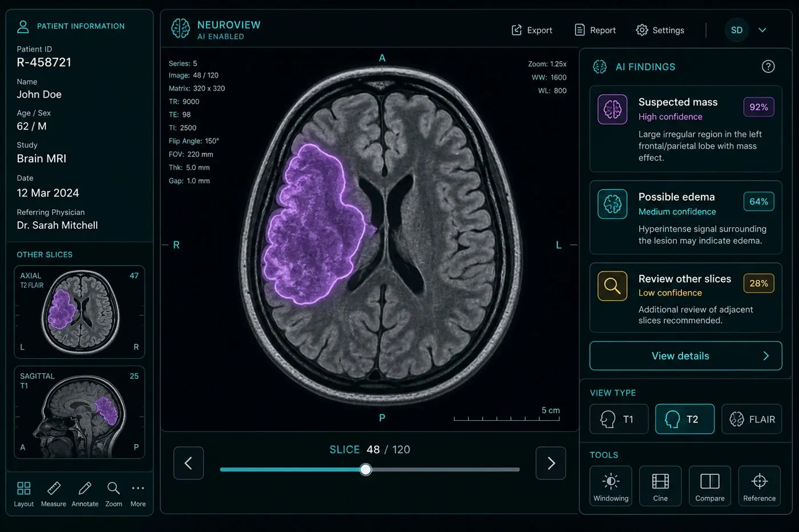Start Cine playback mode

(x=660, y=486)
